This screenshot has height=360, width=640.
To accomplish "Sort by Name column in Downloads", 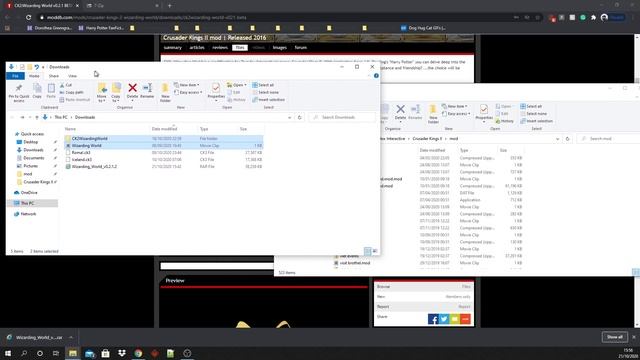I will (71, 129).
